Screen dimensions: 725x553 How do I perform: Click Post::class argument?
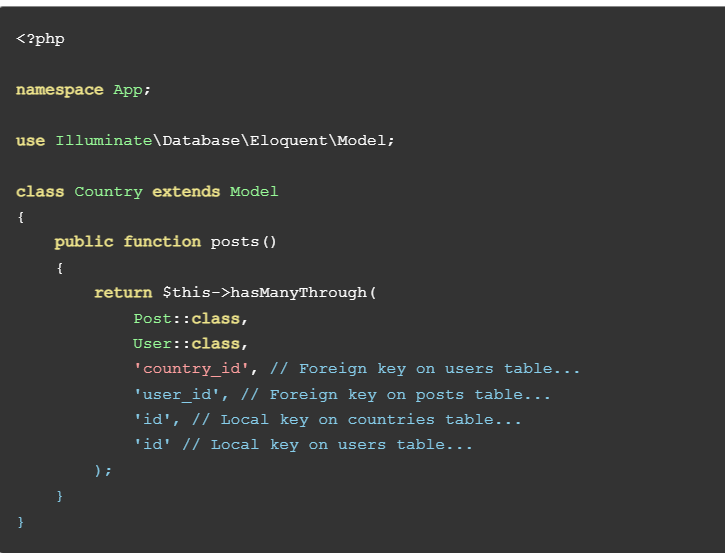(186, 319)
